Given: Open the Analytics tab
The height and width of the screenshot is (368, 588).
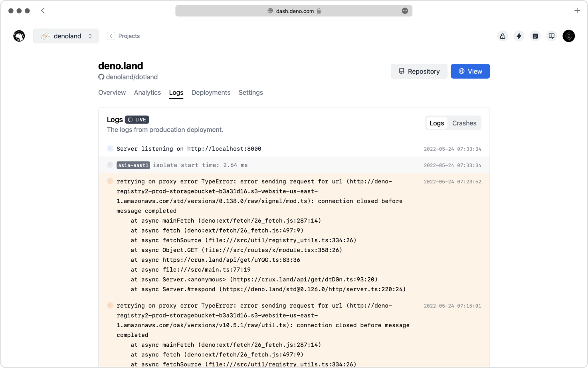Looking at the screenshot, I should click(x=147, y=92).
